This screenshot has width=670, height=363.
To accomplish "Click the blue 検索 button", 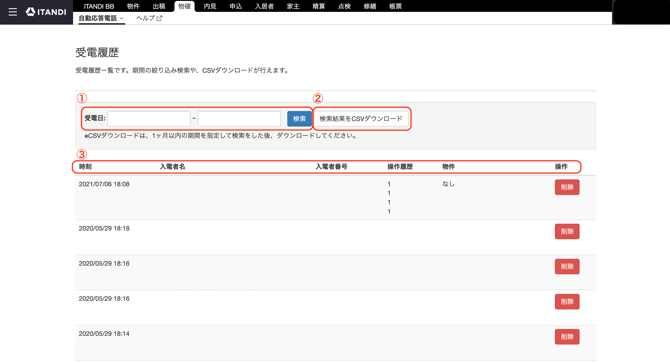I will (299, 119).
